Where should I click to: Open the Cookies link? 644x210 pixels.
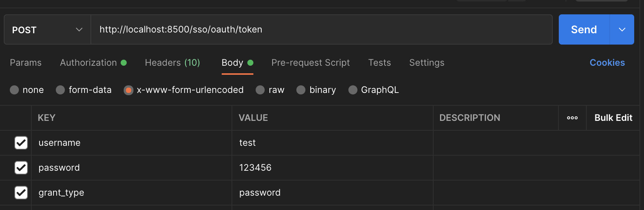tap(607, 63)
